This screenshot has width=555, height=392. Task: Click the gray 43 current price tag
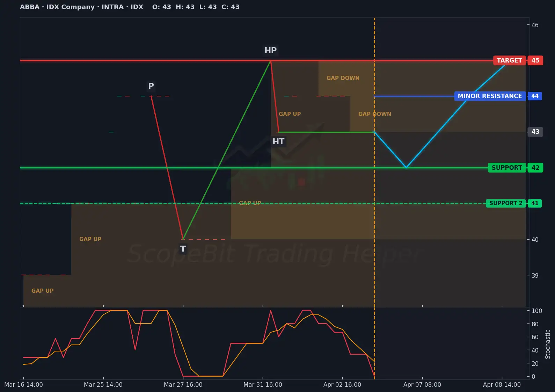point(535,132)
